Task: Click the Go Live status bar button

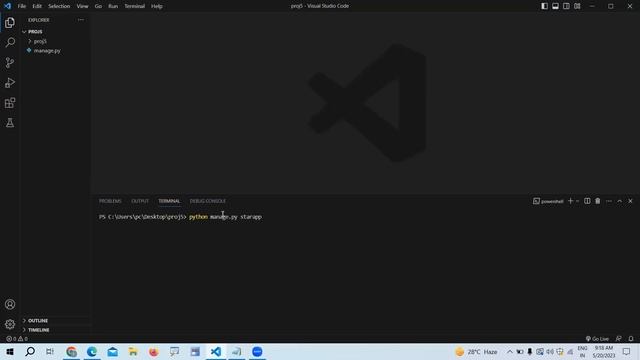Action: pos(597,339)
